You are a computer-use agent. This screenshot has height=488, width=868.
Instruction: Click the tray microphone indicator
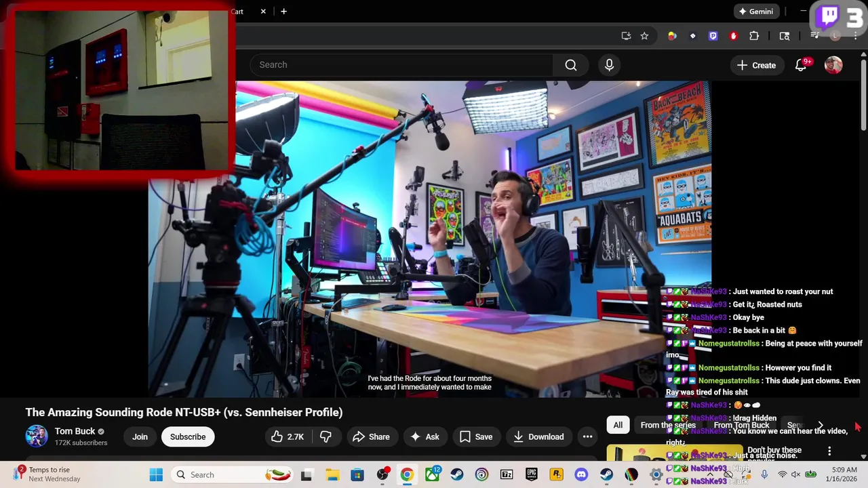pos(764,474)
